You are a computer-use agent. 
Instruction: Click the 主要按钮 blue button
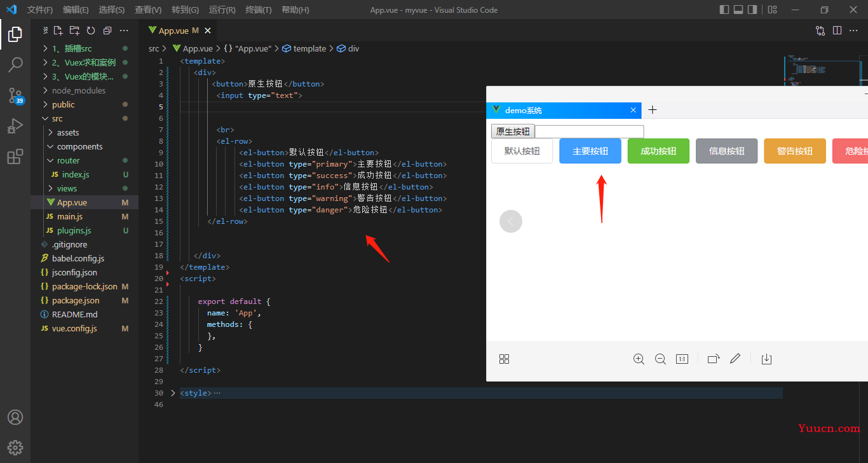(590, 151)
